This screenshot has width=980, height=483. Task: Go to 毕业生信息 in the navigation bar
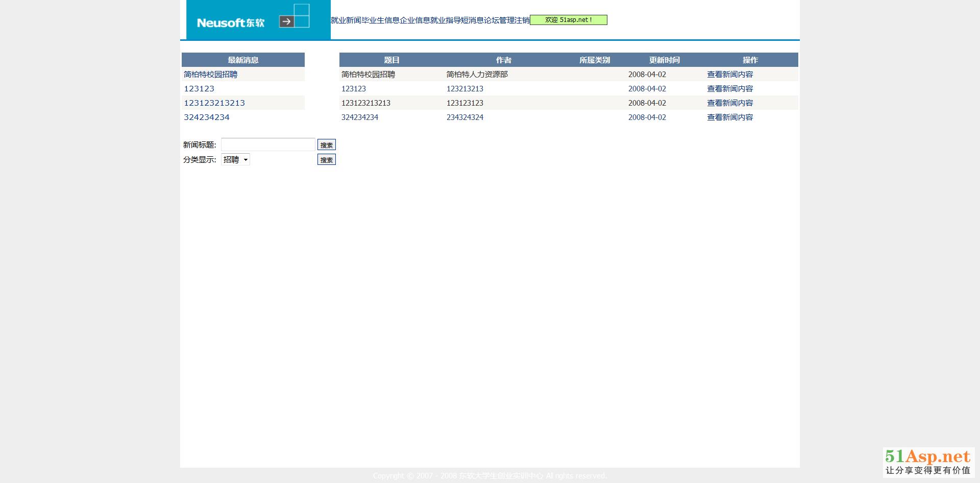(x=380, y=20)
